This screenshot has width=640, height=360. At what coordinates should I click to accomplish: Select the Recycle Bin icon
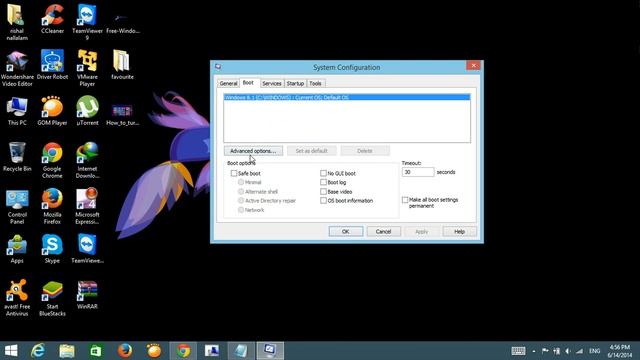(x=17, y=157)
